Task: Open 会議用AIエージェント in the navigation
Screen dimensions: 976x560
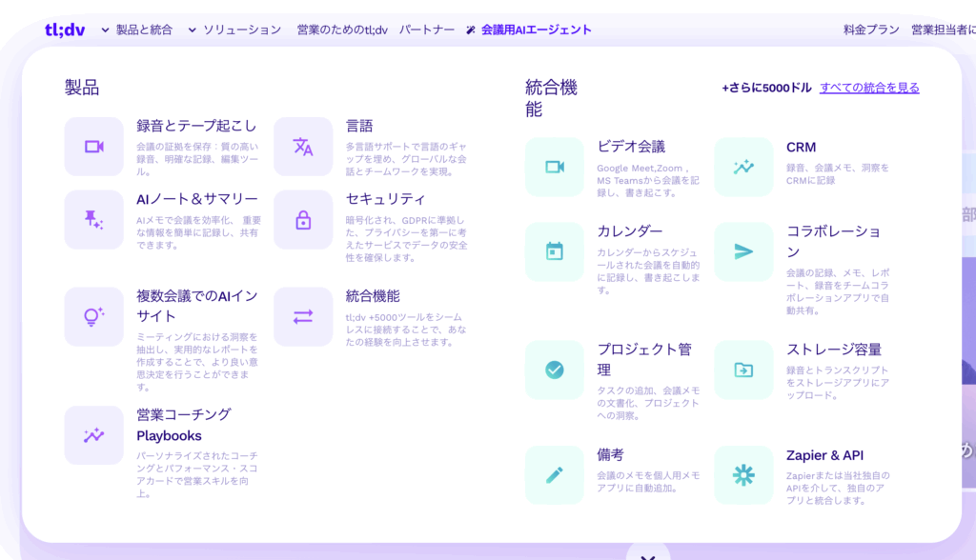Action: point(536,30)
